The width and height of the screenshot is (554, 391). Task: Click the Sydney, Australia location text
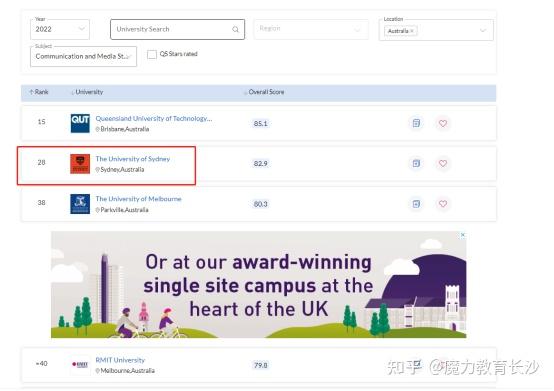pos(122,170)
